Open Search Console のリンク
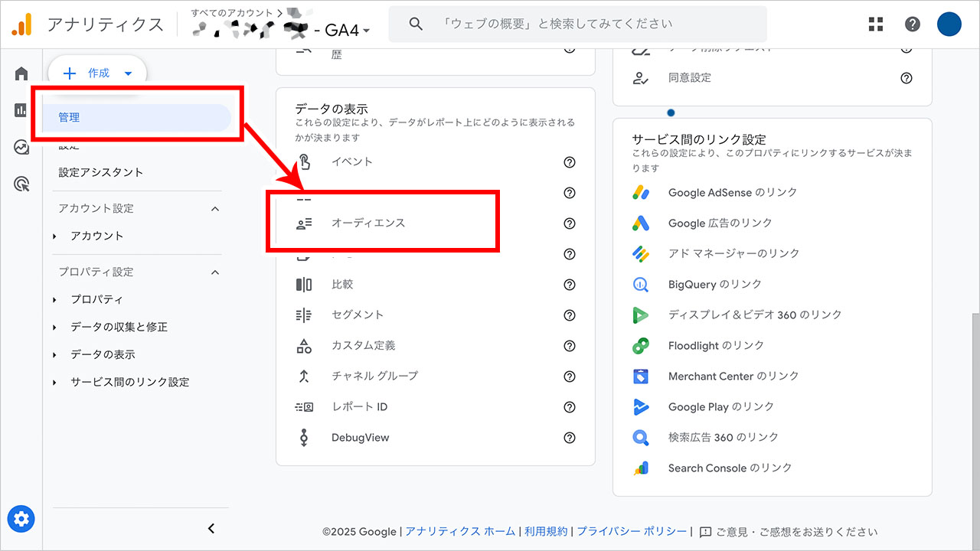The height and width of the screenshot is (551, 980). pos(730,468)
